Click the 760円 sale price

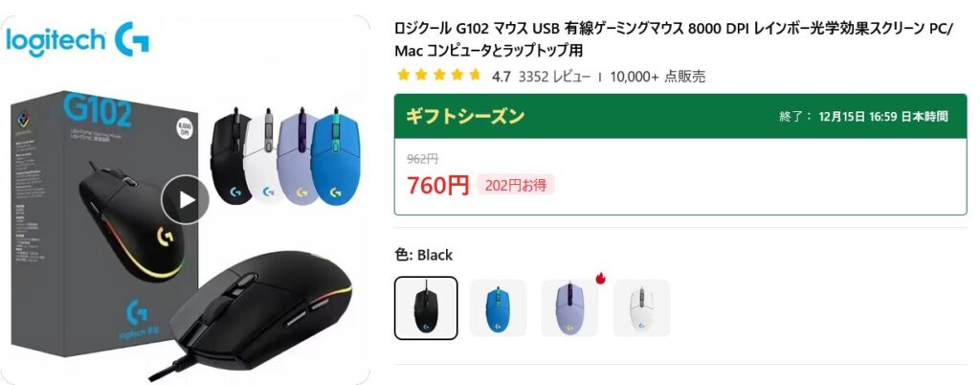437,185
